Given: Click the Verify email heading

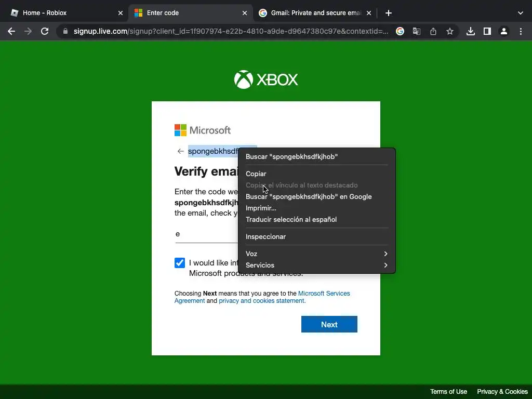Looking at the screenshot, I should coord(206,171).
